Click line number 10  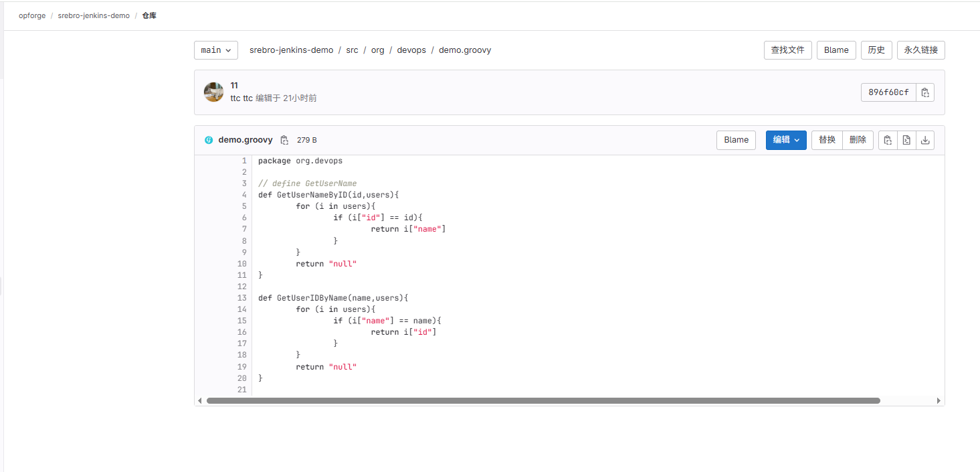pyautogui.click(x=242, y=264)
